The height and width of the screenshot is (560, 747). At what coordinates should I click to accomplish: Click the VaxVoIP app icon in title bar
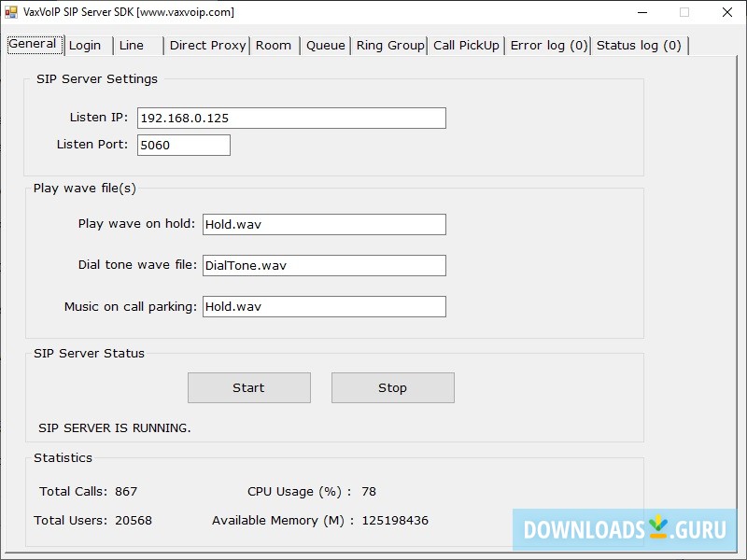[11, 12]
